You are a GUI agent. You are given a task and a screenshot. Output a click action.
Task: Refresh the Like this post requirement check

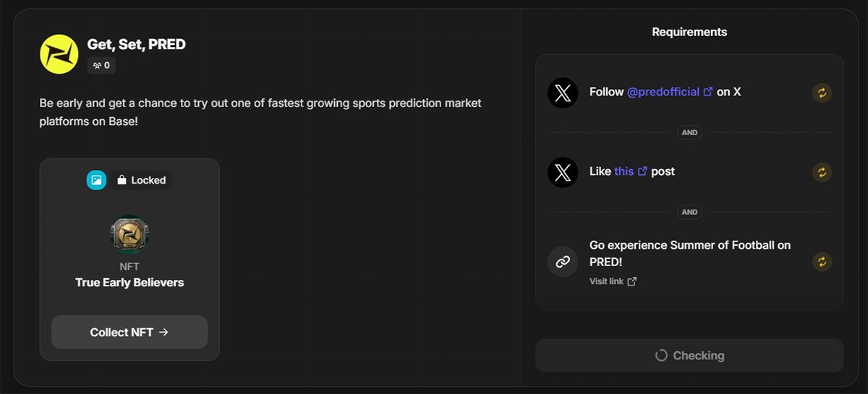pos(822,172)
